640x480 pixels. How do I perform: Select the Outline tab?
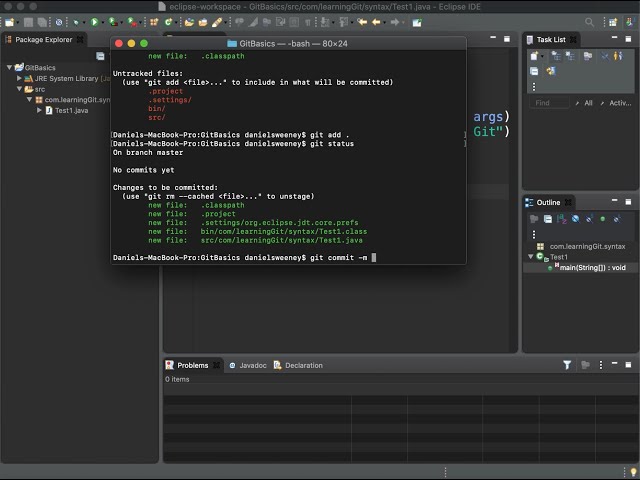pos(548,202)
